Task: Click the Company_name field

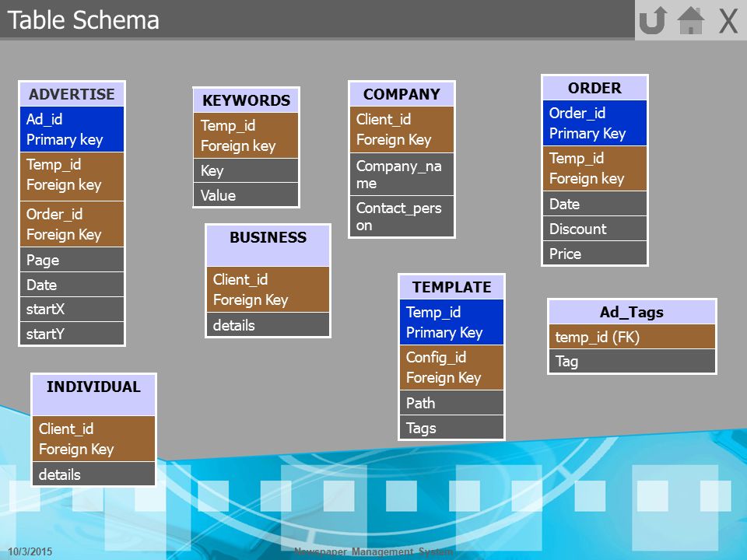Action: point(402,174)
